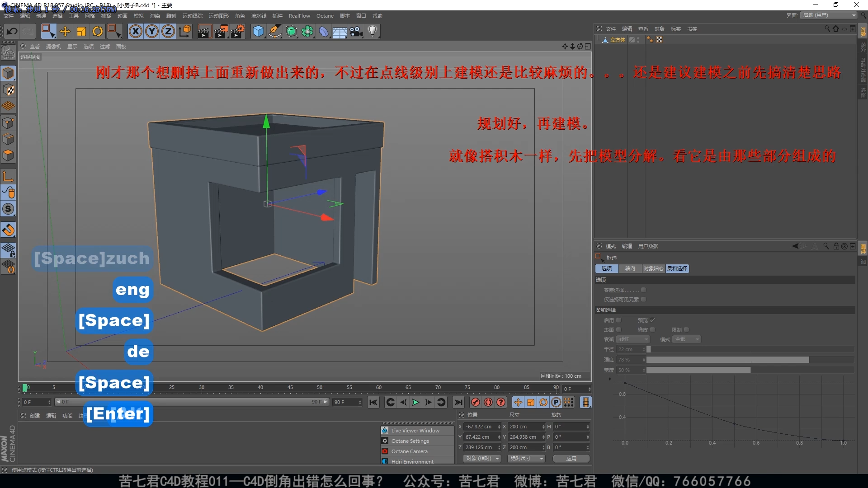The image size is (868, 488).
Task: Click the Array modeling object icon
Action: 307,31
